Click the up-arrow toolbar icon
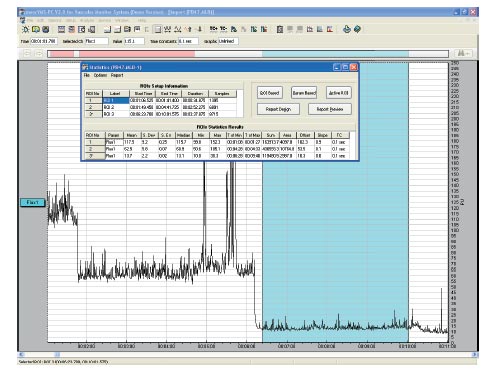The height and width of the screenshot is (370, 494). (x=189, y=29)
